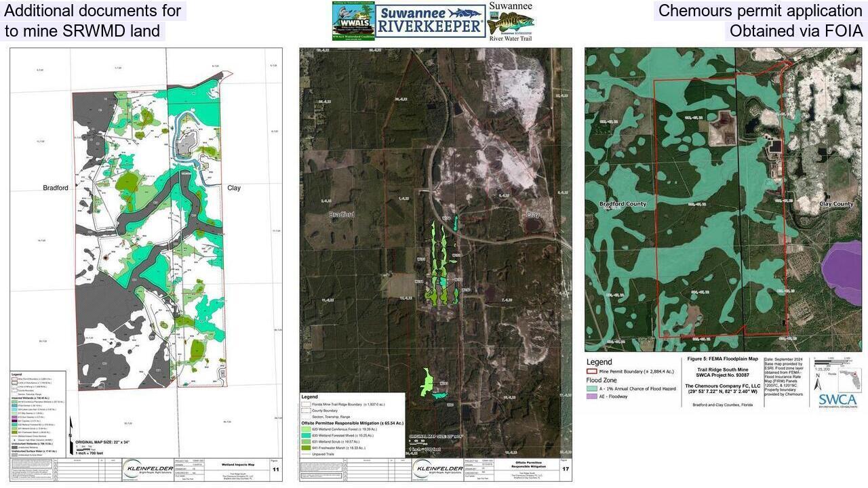Screen dimensions: 868x488
Task: Click the purple AE Floodway legend swatch
Action: click(x=592, y=396)
